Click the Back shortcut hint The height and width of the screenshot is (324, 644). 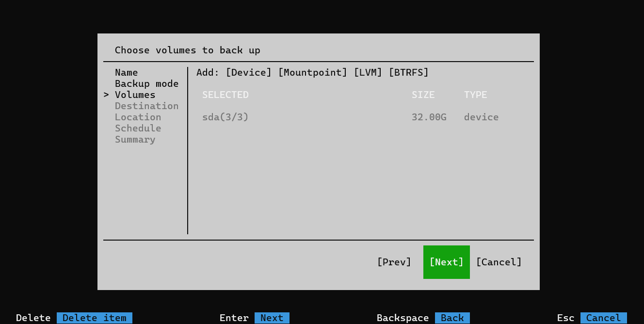pyautogui.click(x=452, y=318)
